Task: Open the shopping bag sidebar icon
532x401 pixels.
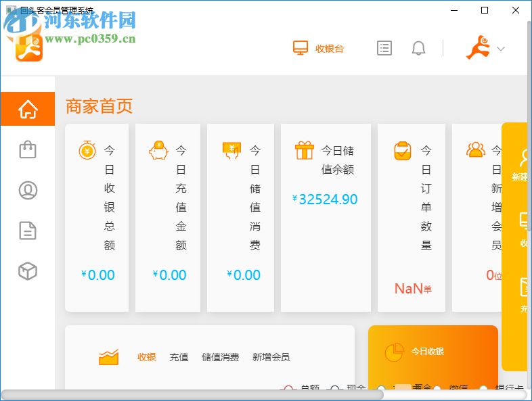Action: 28,149
